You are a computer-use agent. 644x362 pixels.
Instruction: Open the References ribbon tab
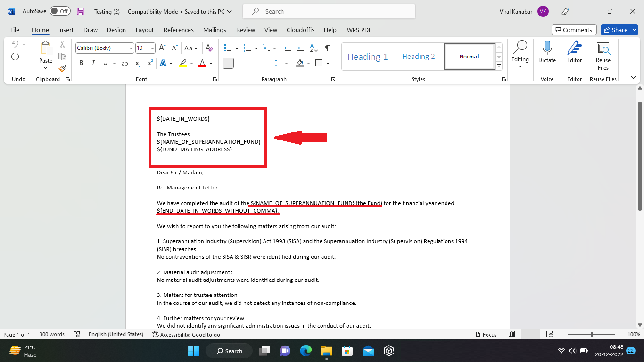(179, 30)
